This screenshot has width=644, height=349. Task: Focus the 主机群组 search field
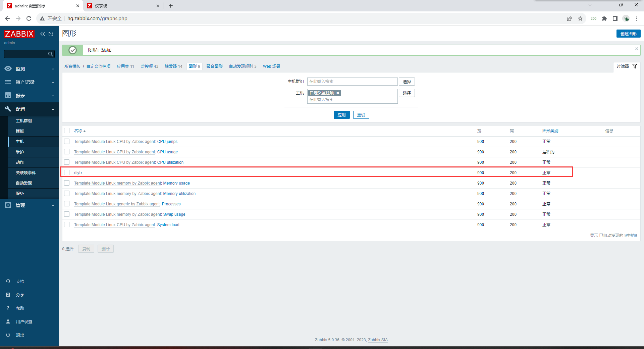click(x=352, y=82)
